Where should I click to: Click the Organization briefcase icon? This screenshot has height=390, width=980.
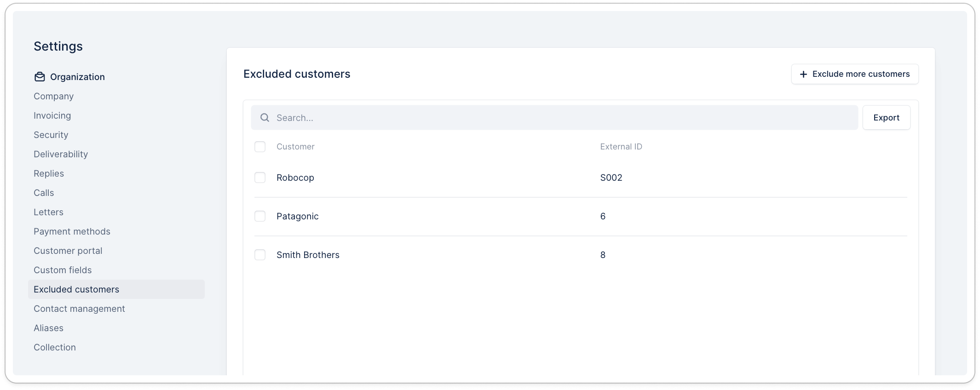click(x=40, y=77)
